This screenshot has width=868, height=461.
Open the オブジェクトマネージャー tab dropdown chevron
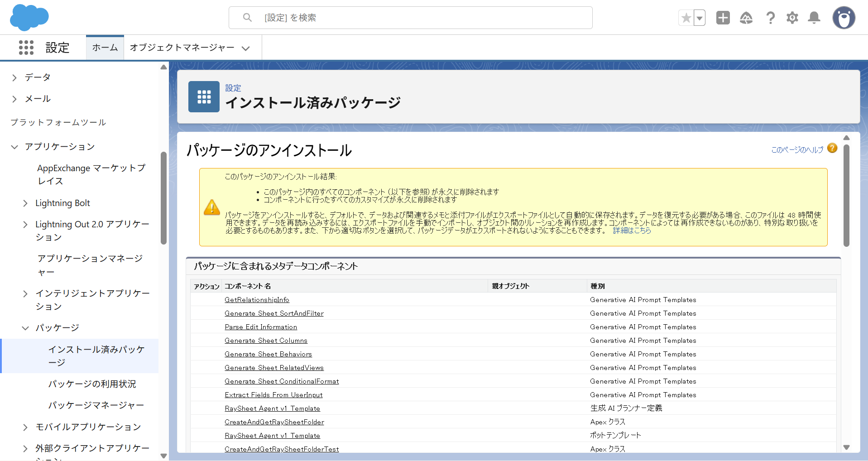(246, 48)
